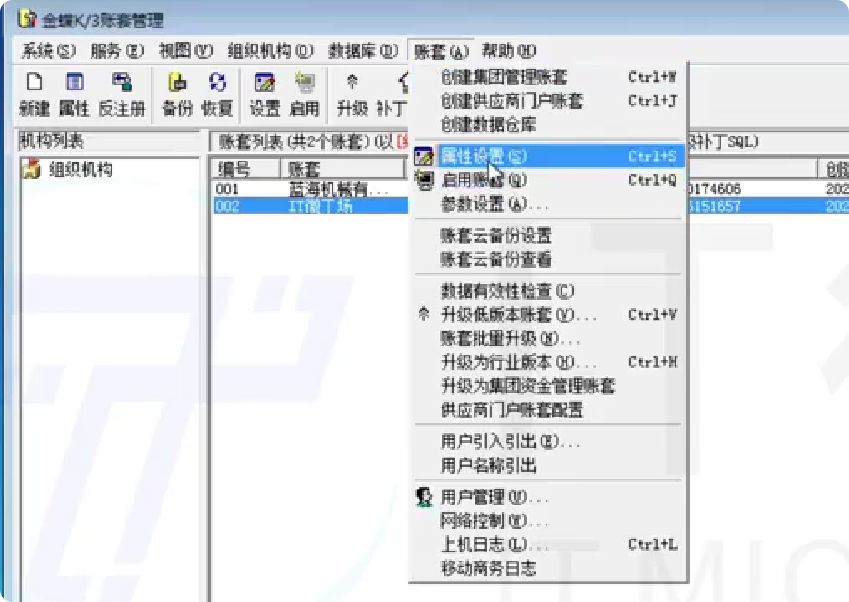Click the 补丁 patch toolbar icon
849x602 pixels.
pos(392,94)
